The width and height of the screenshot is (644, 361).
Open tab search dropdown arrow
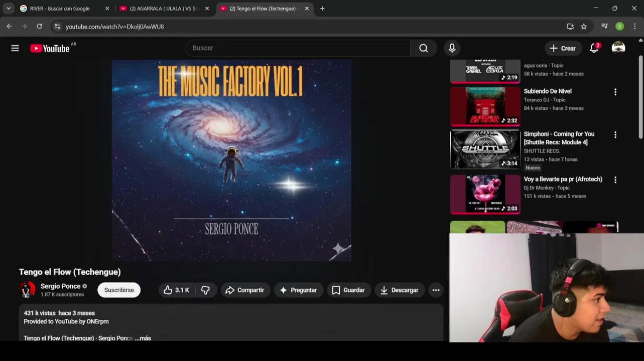pyautogui.click(x=9, y=9)
